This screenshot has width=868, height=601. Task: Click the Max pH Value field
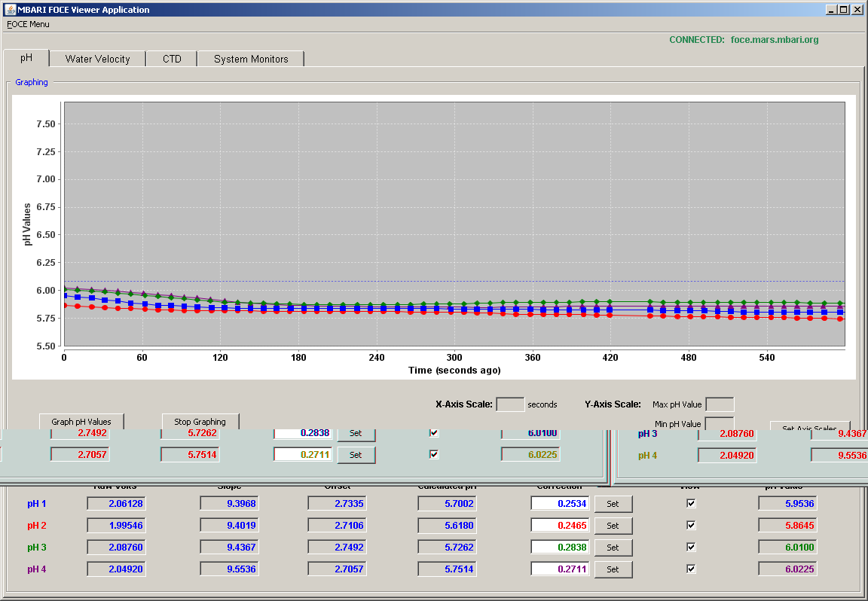[x=720, y=404]
